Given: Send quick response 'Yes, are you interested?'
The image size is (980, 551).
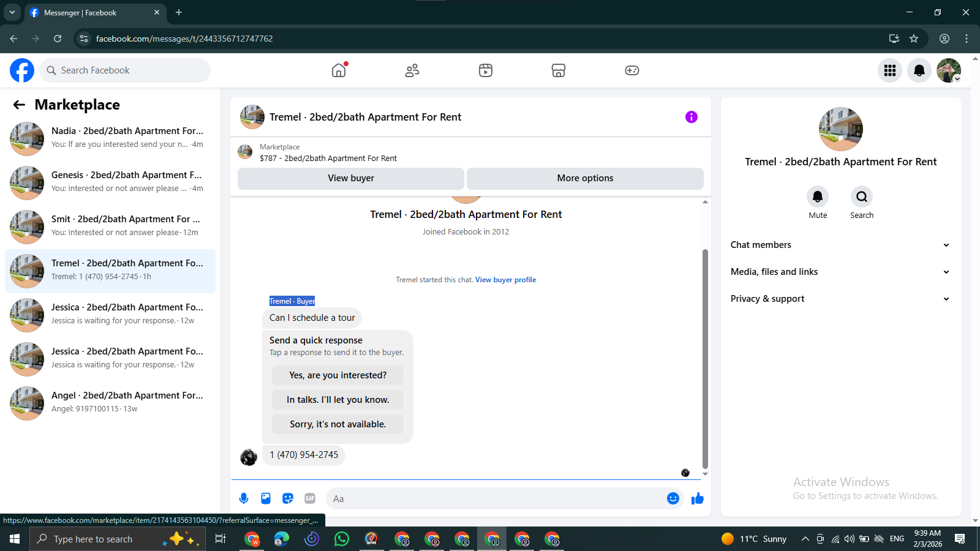Looking at the screenshot, I should [337, 375].
